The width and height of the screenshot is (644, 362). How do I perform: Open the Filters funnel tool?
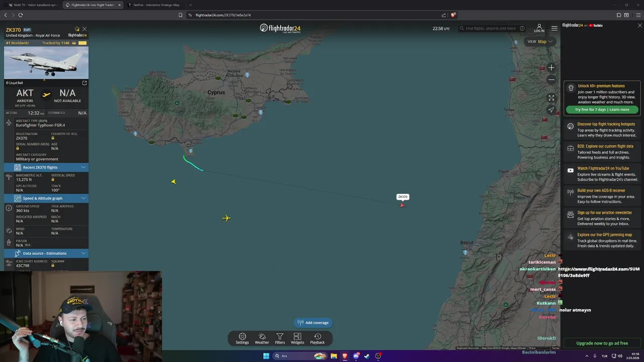pos(280,338)
